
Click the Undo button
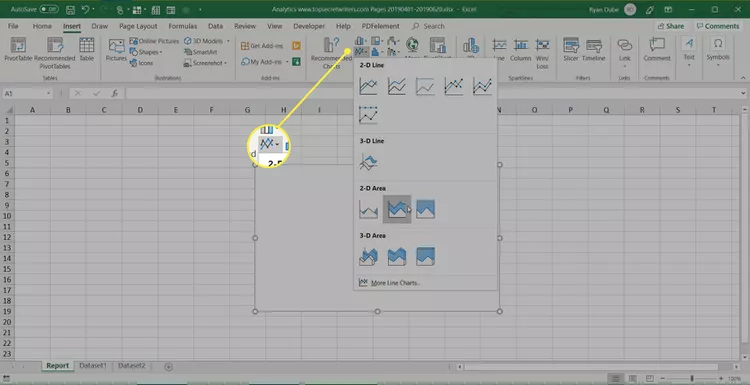tap(85, 9)
